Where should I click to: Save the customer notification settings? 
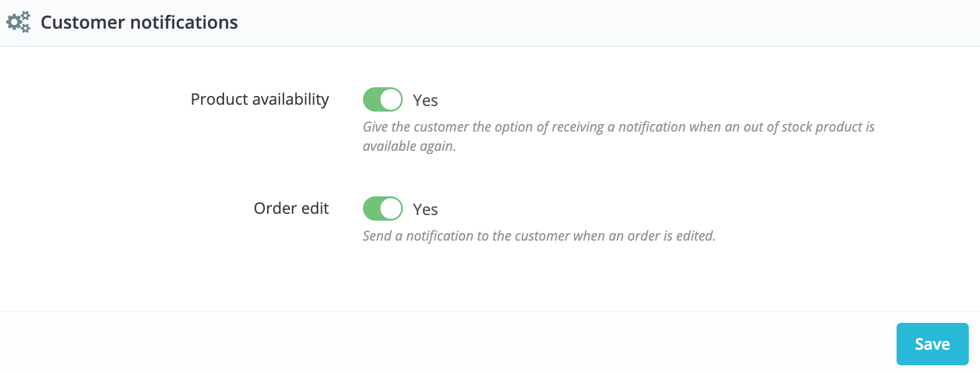(932, 344)
